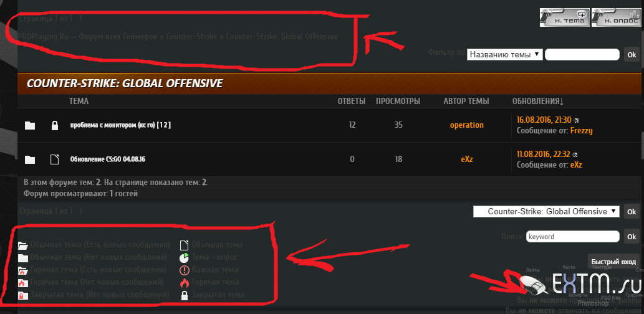Click the ТЕМА column header
Viewport: 644px width, 314px height.
click(x=79, y=102)
